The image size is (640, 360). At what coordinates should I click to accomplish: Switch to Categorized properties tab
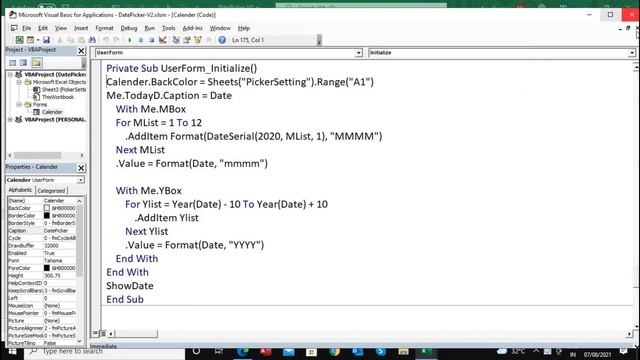51,191
